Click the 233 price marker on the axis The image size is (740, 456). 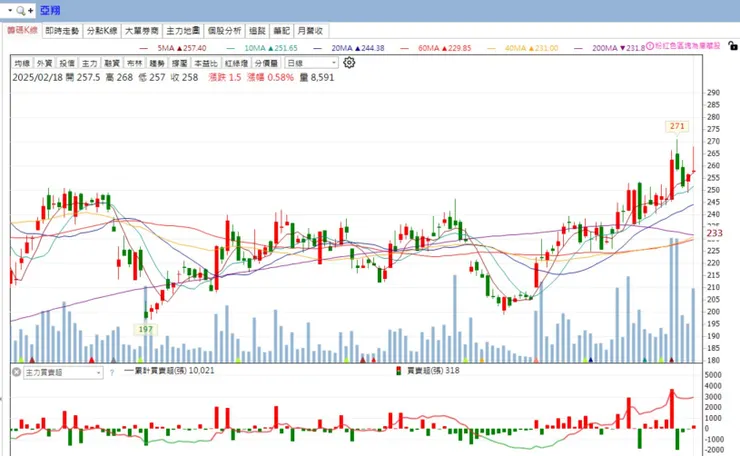pyautogui.click(x=715, y=233)
